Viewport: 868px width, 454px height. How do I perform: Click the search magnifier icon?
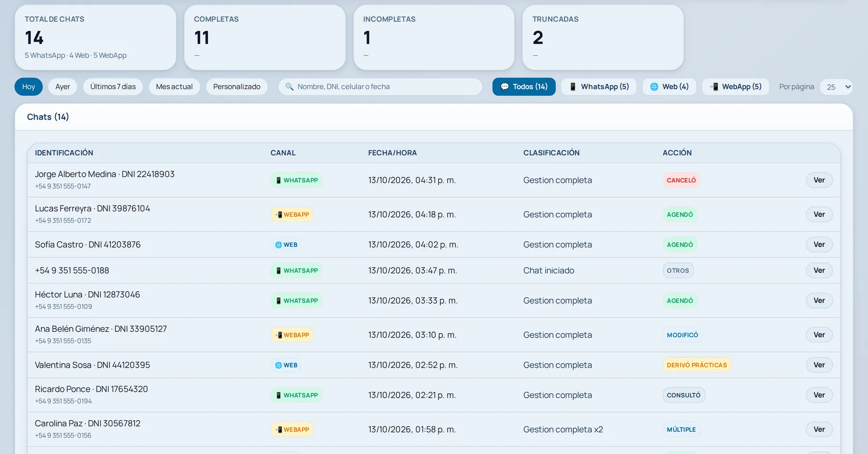289,87
